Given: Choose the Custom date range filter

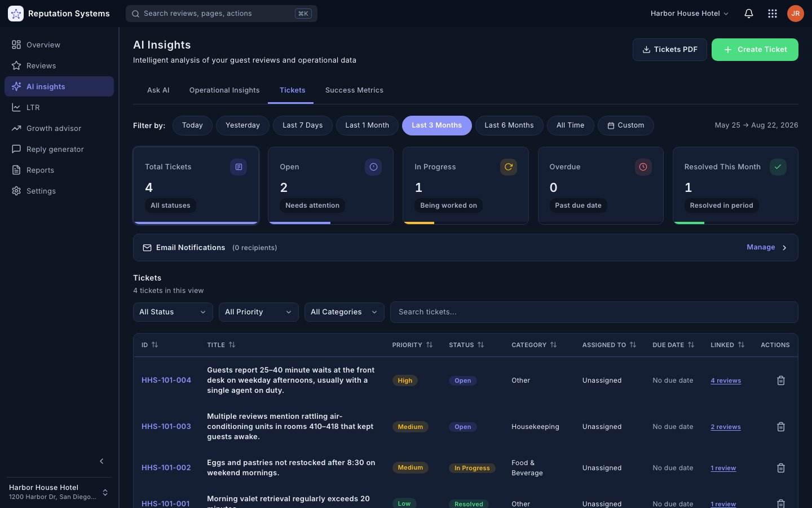Looking at the screenshot, I should (626, 125).
